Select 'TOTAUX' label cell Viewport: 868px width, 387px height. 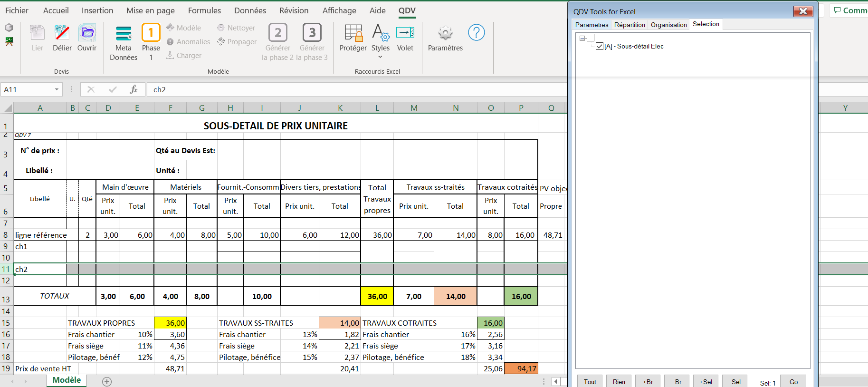[55, 296]
